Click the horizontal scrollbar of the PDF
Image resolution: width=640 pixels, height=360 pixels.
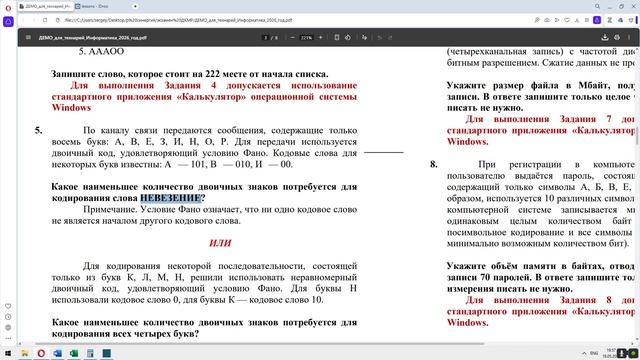click(259, 344)
